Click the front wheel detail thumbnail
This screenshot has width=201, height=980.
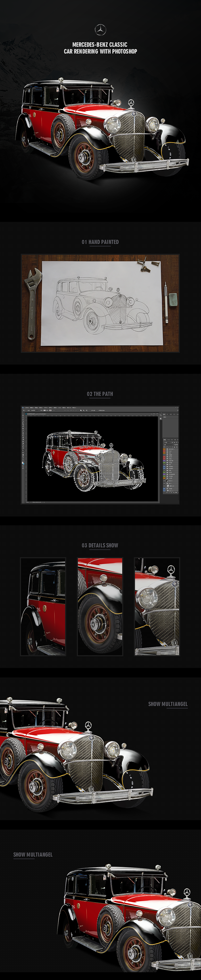[x=100, y=606]
